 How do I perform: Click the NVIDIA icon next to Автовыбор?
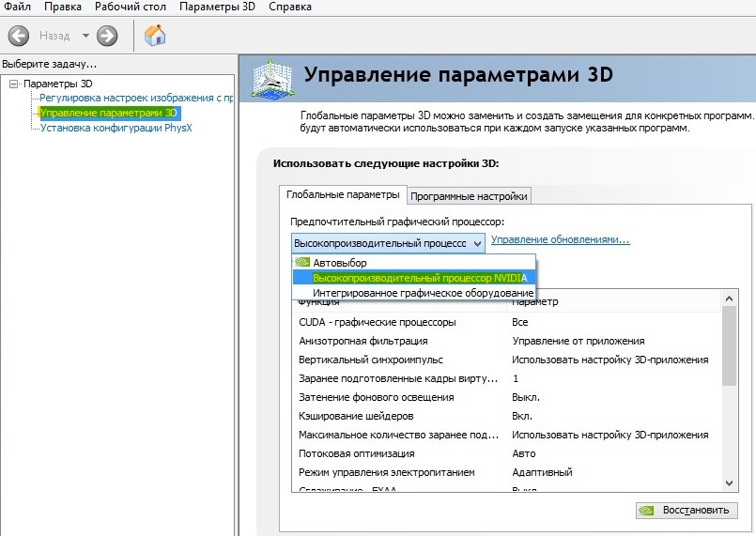(302, 262)
